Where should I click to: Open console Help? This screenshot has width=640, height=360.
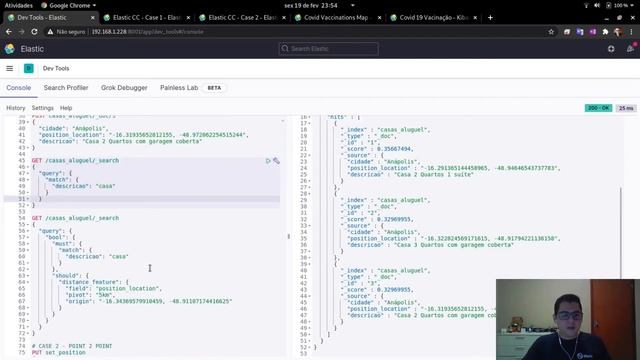[x=66, y=108]
